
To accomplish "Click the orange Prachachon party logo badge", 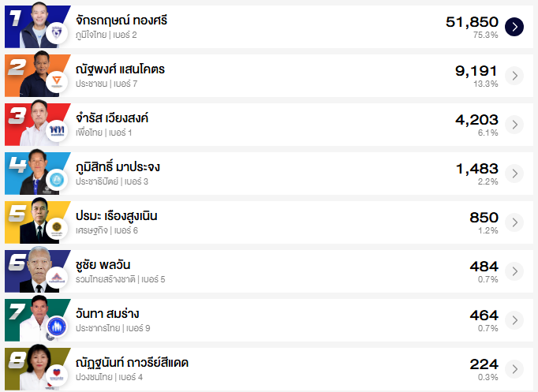I will (56, 82).
